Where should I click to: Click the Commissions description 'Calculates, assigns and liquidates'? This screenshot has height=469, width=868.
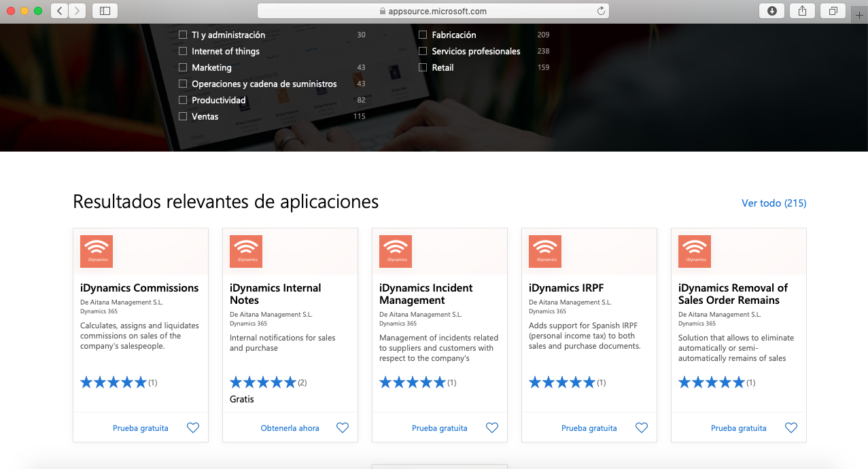tap(139, 336)
